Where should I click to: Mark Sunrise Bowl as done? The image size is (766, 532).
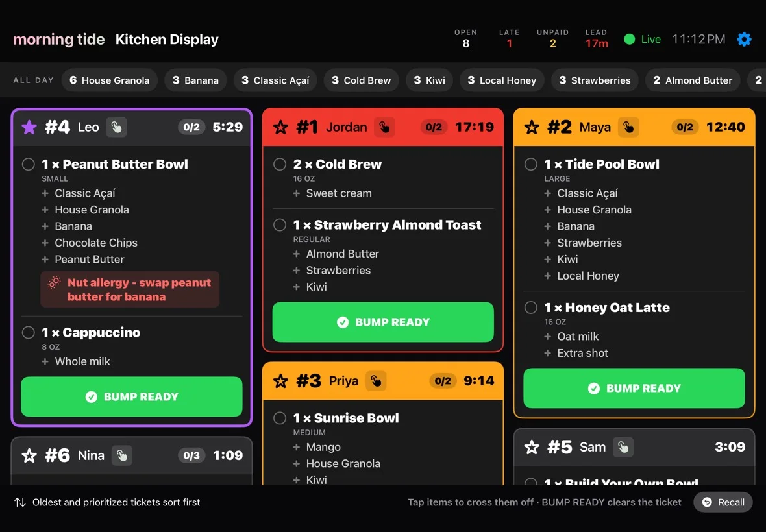[280, 418]
